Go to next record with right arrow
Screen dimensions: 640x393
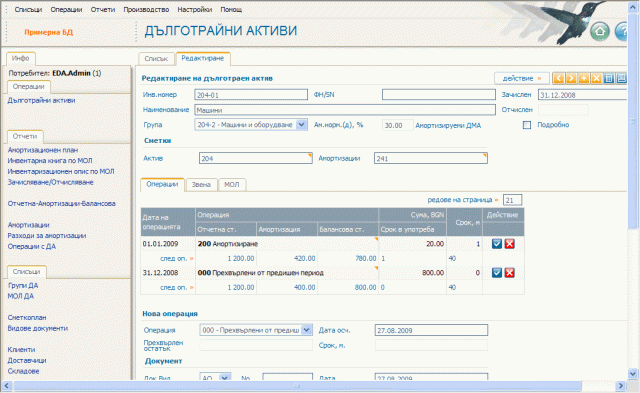coord(571,78)
